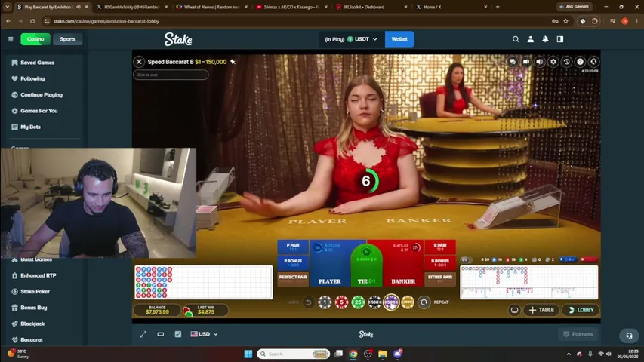Mark Speed Baccarat B as favourite star
The image size is (644, 362).
pyautogui.click(x=233, y=62)
